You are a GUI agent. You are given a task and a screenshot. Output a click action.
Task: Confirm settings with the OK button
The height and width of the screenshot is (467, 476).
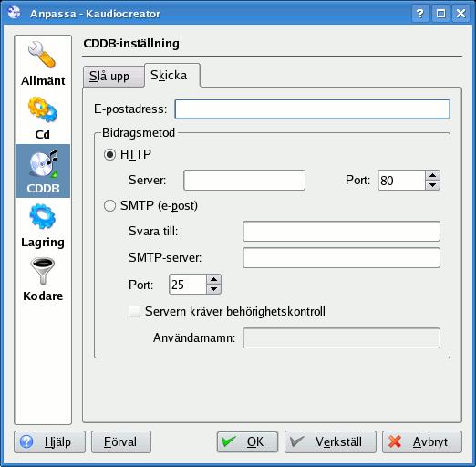point(247,441)
